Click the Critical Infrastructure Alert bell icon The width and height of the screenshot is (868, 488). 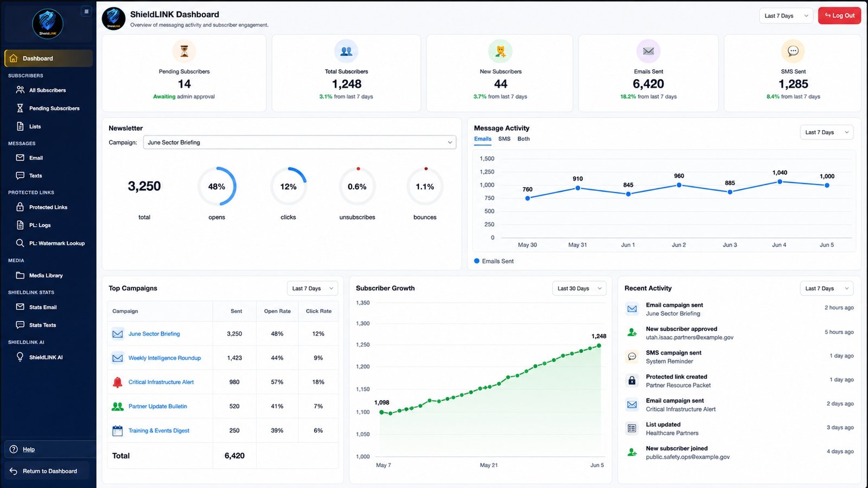(x=117, y=382)
